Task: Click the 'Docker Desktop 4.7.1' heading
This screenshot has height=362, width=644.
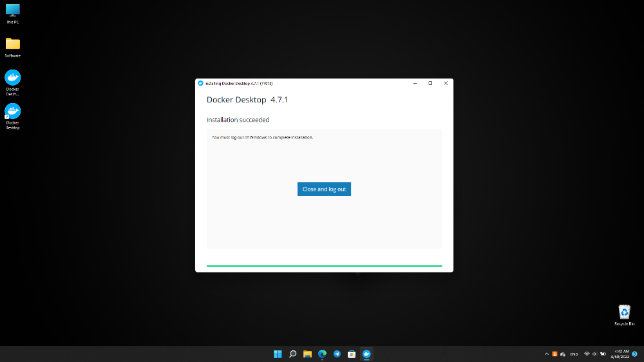Action: point(247,99)
